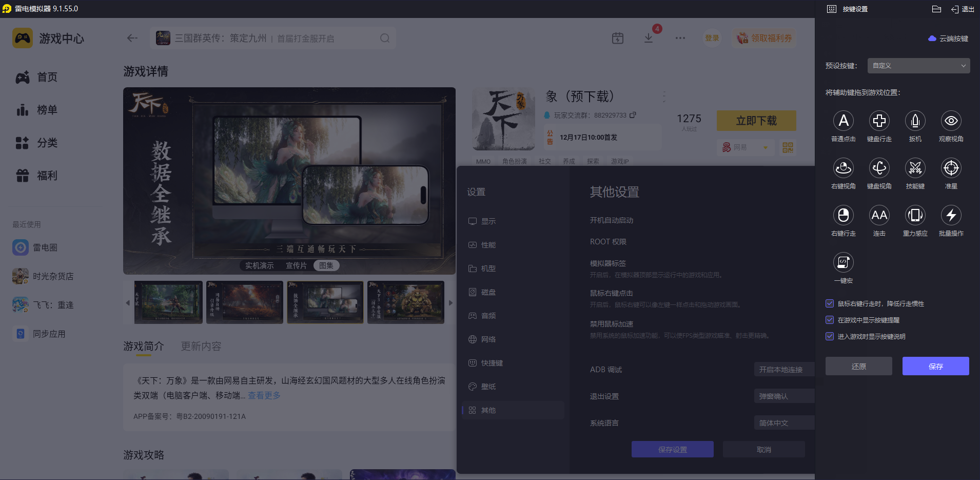
Task: Disable 进入游戏时显示按键说明 checkbox
Action: 830,336
